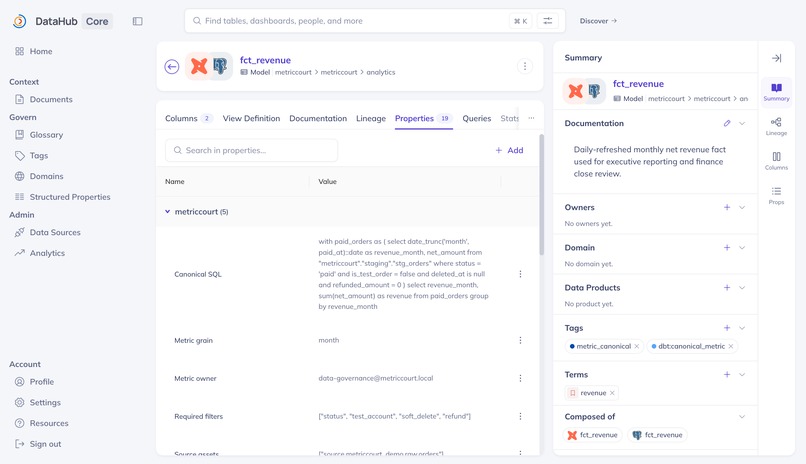
Task: Open the Postgres fct_revenue composed-of chip
Action: (x=657, y=435)
